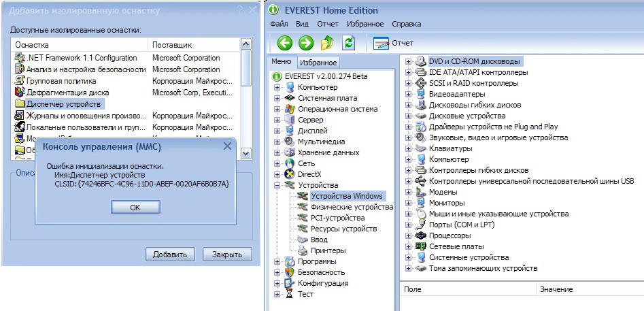This screenshot has height=311, width=644.
Task: Click the Клавиатуры keyboard icon
Action: [420, 148]
